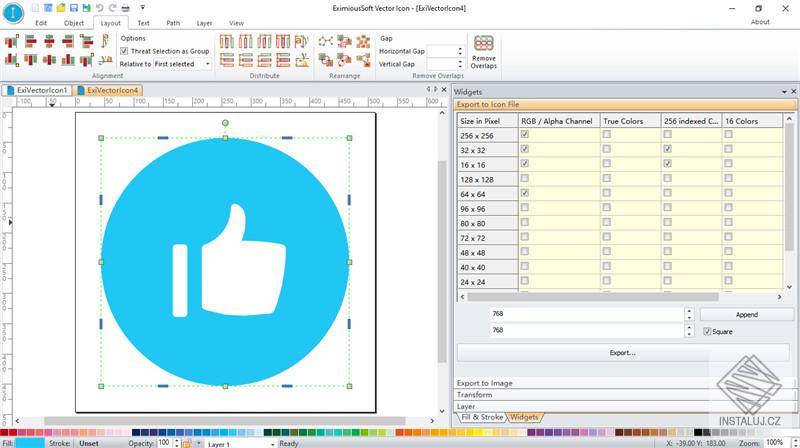Open Customize Quick Access Toolbar arrow
The image size is (800, 448).
click(x=143, y=8)
